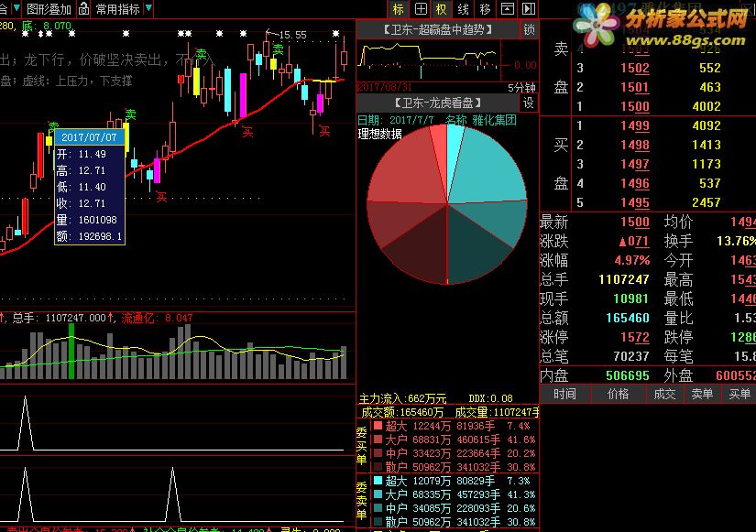Click the 移 move tool icon
The height and width of the screenshot is (532, 756).
(485, 8)
